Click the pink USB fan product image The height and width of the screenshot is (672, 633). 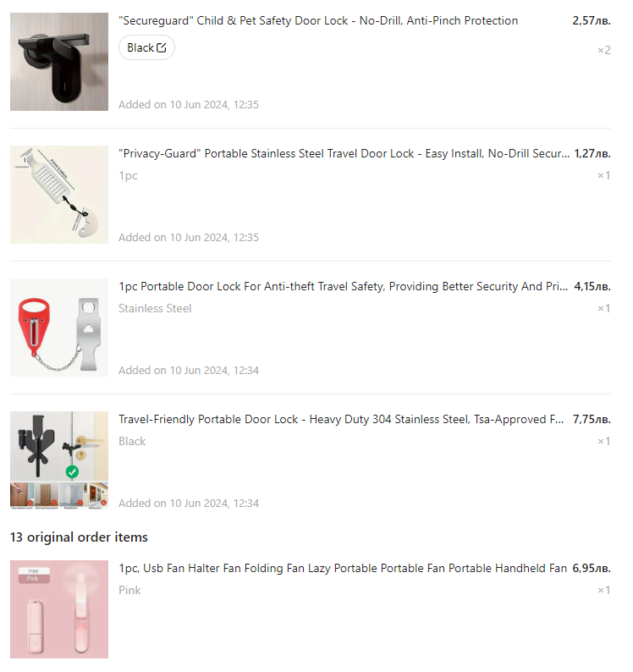pyautogui.click(x=59, y=609)
